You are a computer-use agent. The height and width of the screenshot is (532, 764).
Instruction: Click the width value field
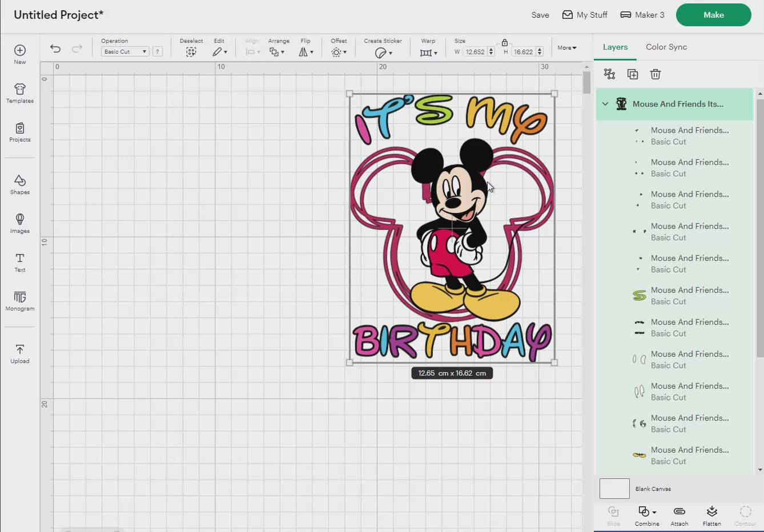pos(475,52)
